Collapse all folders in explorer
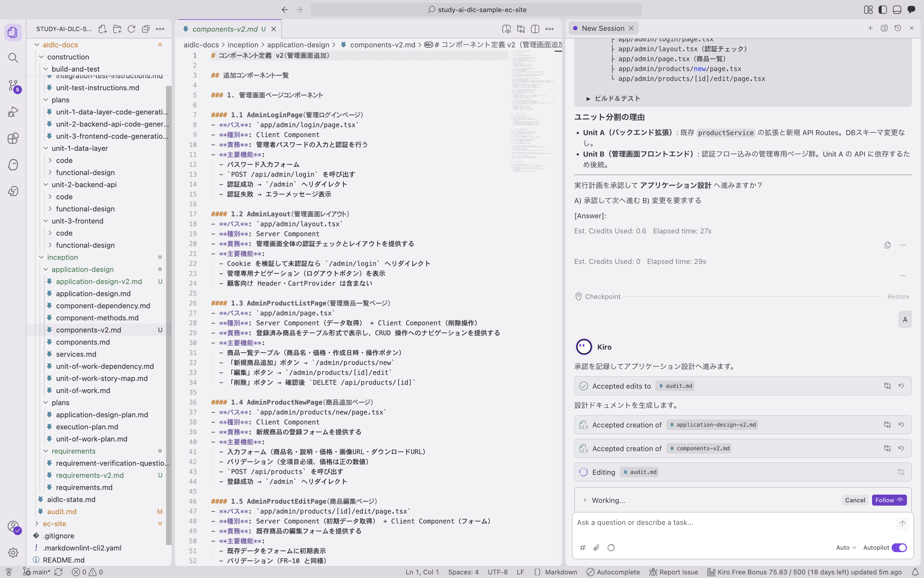Screen dimensions: 924x578 tap(145, 29)
